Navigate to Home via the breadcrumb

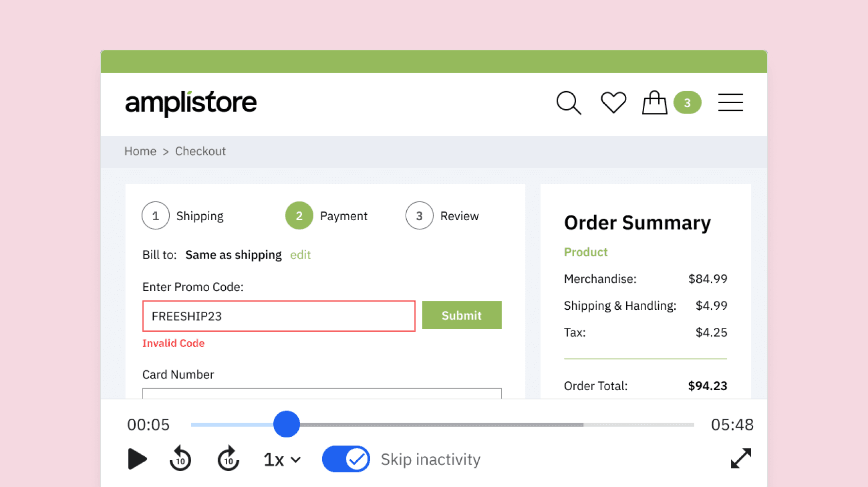coord(140,151)
